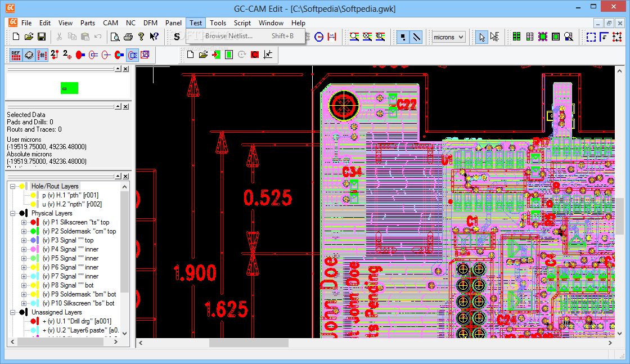Screen dimensions: 630x364
Task: Open the CAM menu
Action: click(110, 23)
